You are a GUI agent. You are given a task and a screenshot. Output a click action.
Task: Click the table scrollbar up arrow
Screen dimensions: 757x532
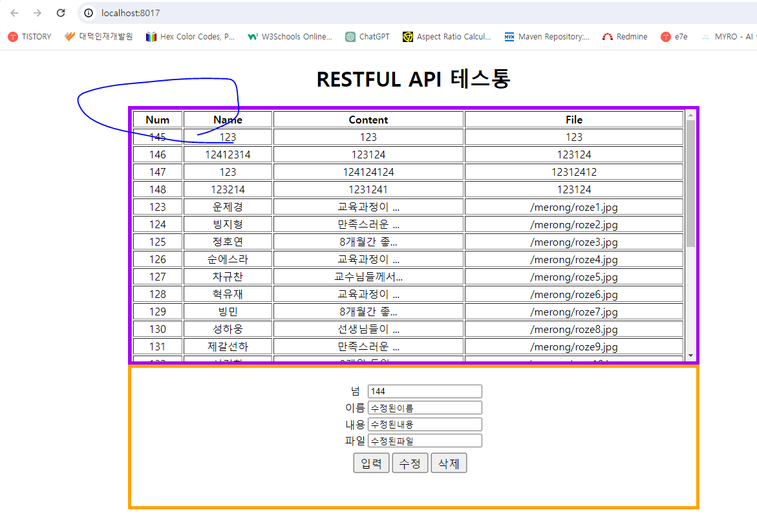(691, 115)
